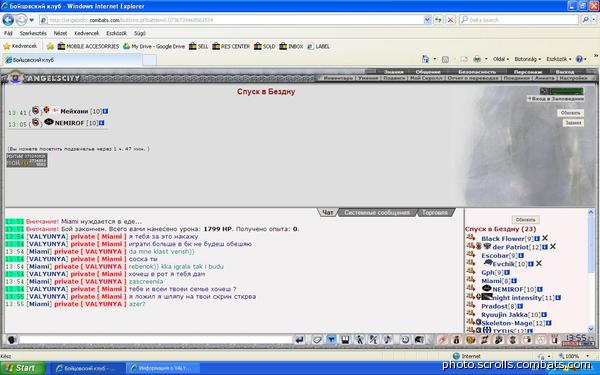Click the IE Stop X button

click(x=450, y=20)
